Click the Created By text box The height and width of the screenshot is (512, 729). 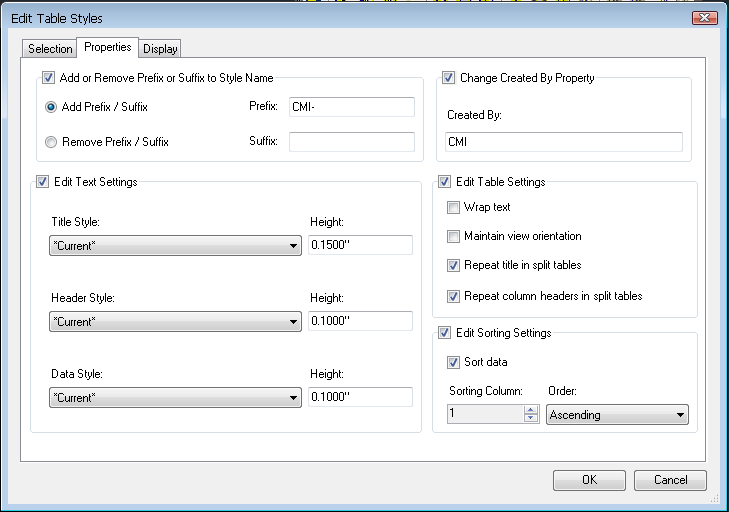[564, 142]
